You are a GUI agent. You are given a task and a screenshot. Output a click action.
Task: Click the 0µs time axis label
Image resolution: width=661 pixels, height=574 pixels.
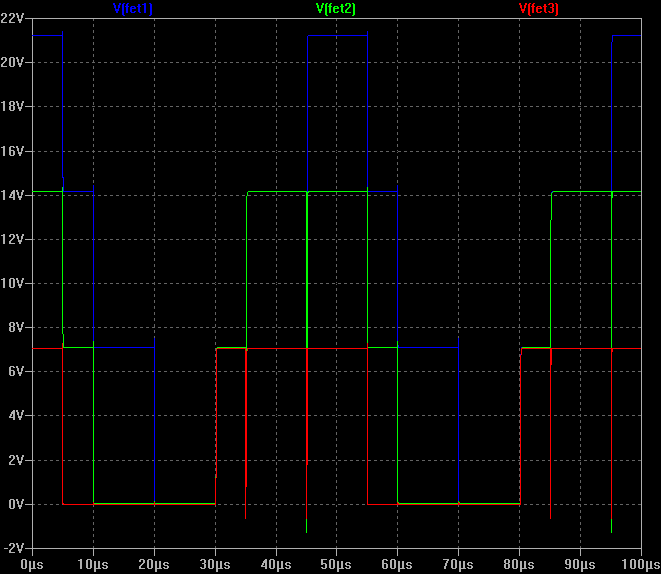click(x=32, y=565)
